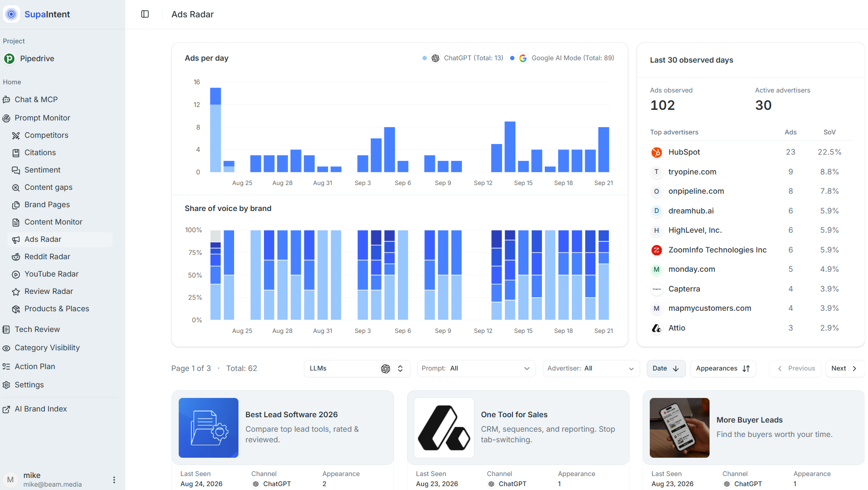This screenshot has height=490, width=868.
Task: Click the Content gaps search icon
Action: pyautogui.click(x=16, y=187)
